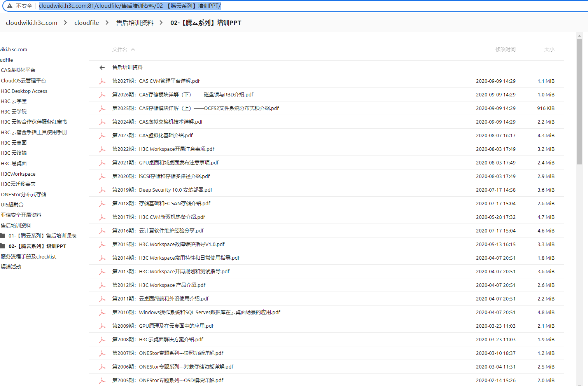Click the PDF icon for 第2007期 ONEStor快照功能详解

(x=102, y=353)
